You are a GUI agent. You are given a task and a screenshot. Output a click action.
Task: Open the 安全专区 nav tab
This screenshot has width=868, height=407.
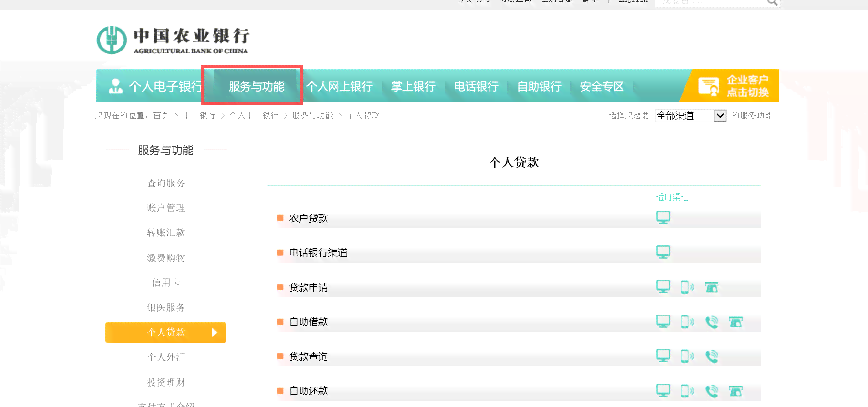[x=602, y=86]
